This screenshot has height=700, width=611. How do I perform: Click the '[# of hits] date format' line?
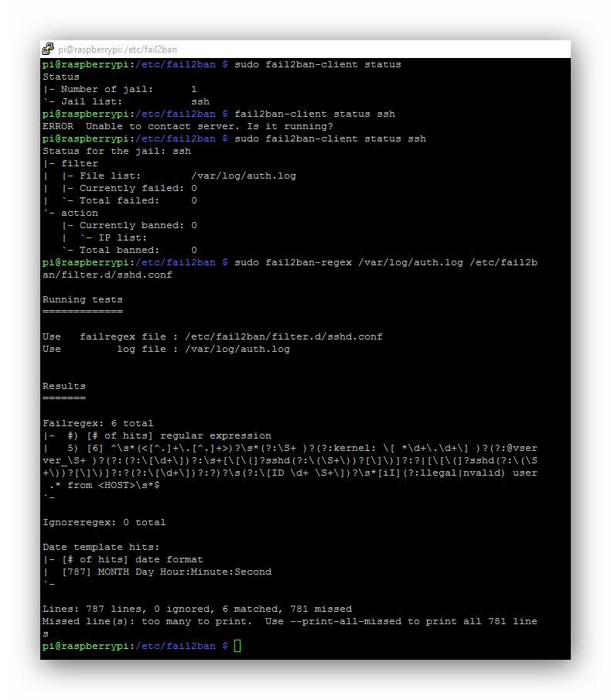(123, 560)
